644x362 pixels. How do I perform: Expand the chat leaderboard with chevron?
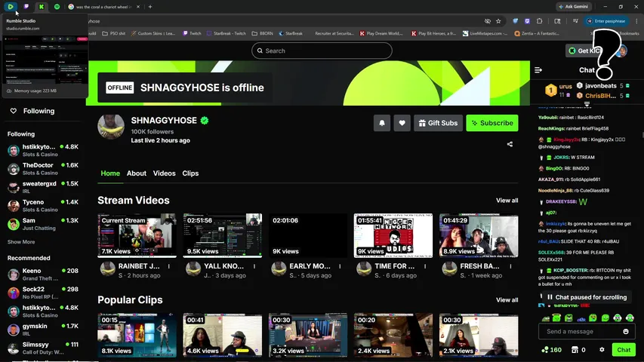click(587, 104)
